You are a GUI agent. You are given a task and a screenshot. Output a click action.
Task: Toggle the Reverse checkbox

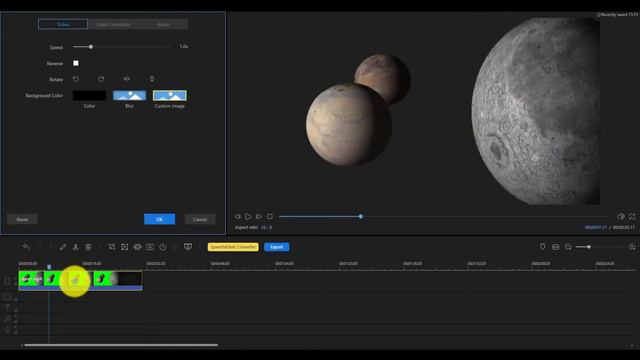tap(76, 63)
